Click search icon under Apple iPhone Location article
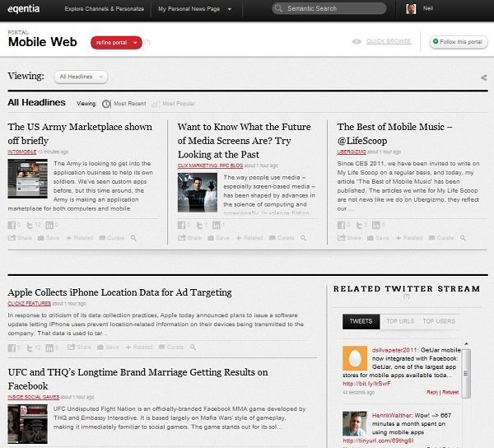494x448 pixels. [x=193, y=348]
